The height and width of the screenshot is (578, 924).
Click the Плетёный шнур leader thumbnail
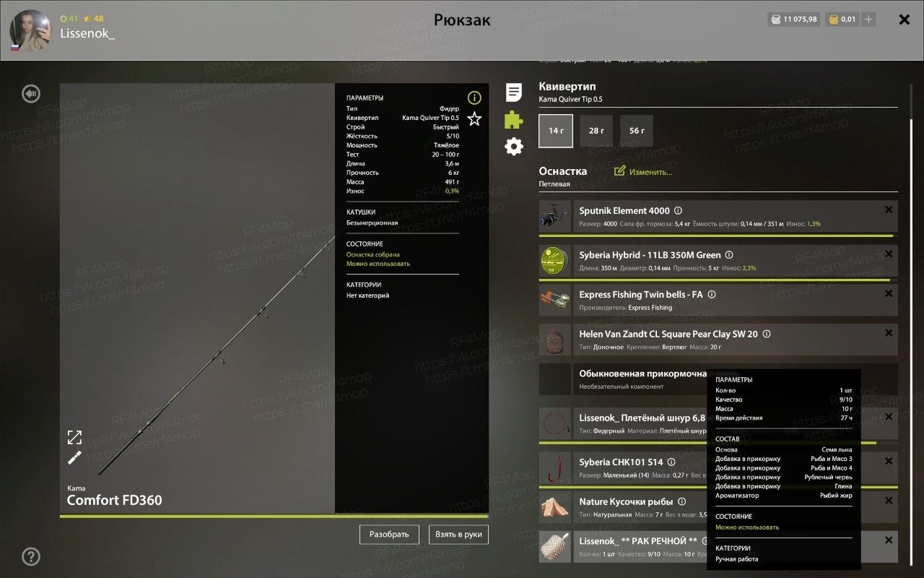[x=556, y=423]
